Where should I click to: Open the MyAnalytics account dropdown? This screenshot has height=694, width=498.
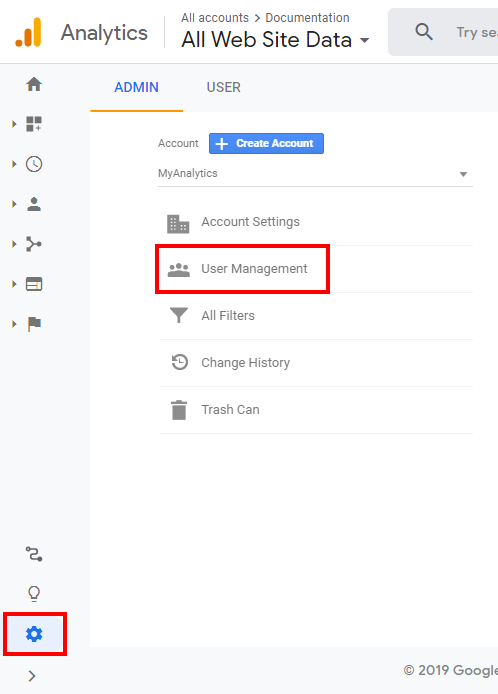tap(315, 174)
